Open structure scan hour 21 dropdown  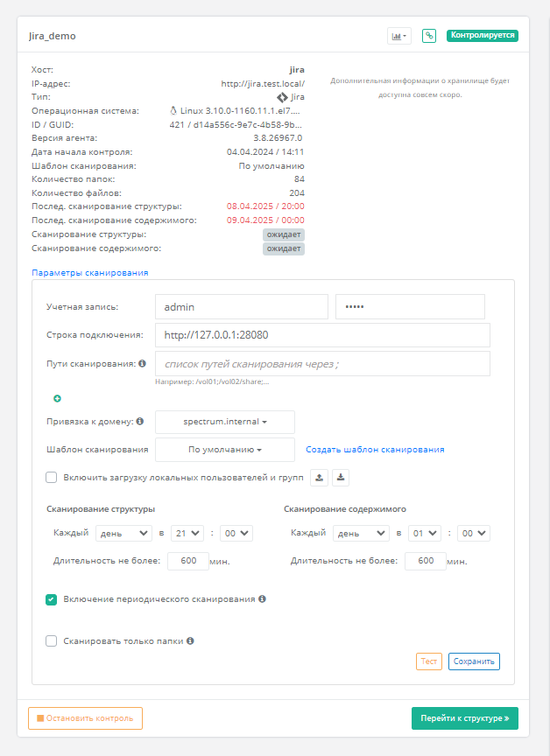click(187, 533)
